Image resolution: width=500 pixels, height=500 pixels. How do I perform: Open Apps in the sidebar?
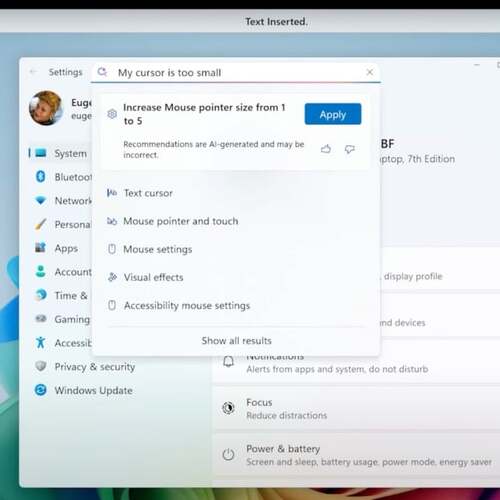[60, 248]
